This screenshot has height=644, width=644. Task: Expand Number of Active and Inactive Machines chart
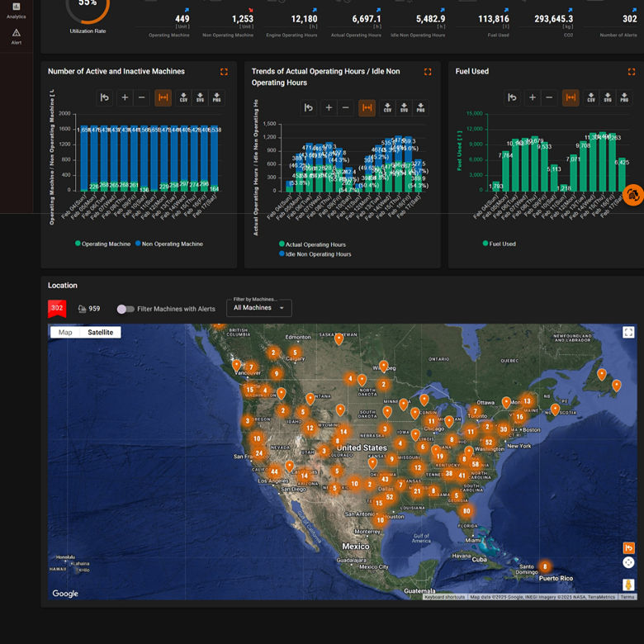tap(224, 72)
